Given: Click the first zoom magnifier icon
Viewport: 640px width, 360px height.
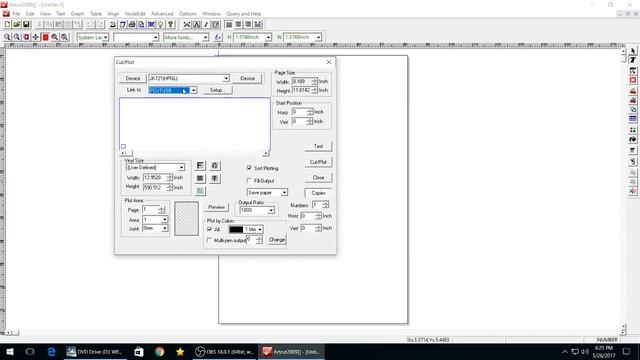Looking at the screenshot, I should 7,37.
